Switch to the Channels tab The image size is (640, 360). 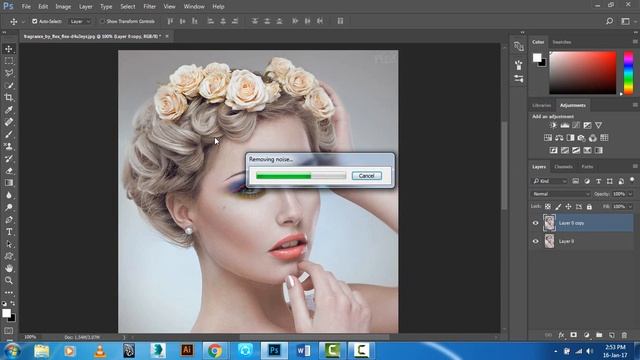coord(563,167)
